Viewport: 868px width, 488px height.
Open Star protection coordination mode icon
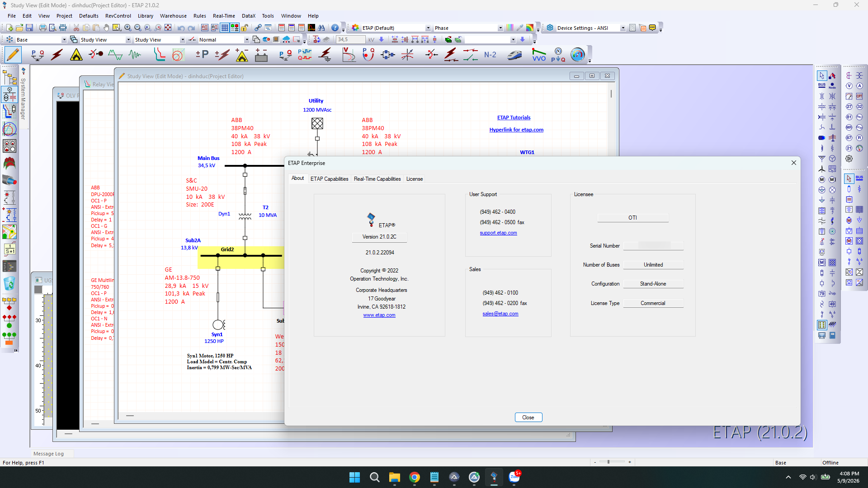click(159, 55)
